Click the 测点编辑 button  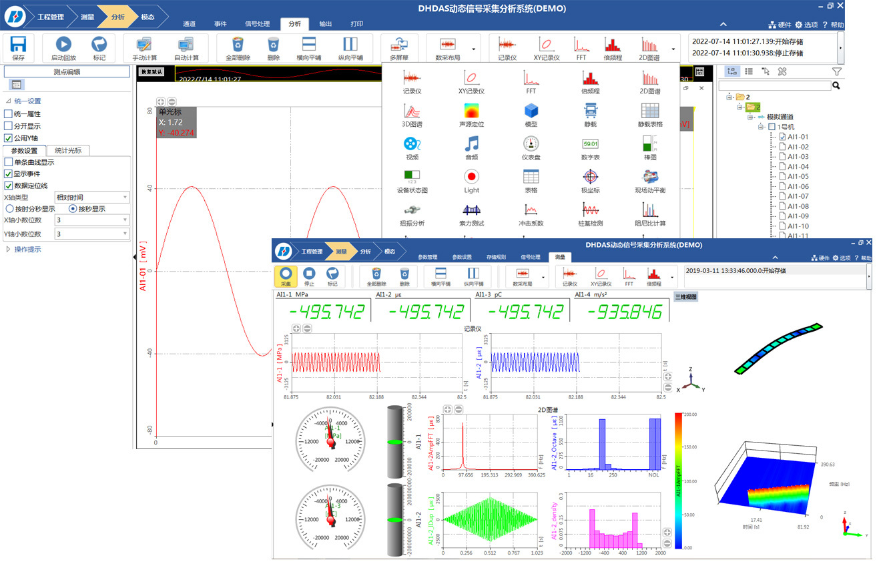(67, 71)
